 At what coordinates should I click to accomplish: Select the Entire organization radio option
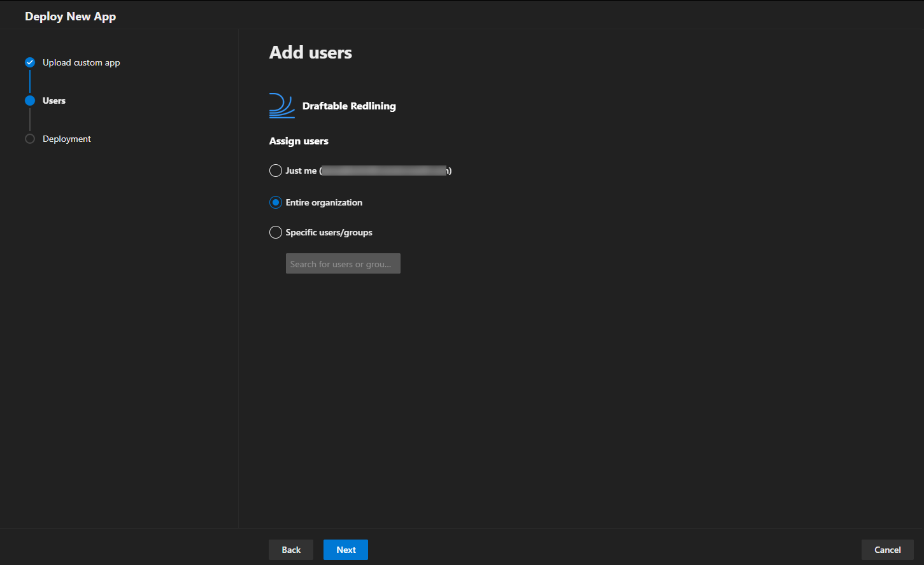[x=276, y=202]
